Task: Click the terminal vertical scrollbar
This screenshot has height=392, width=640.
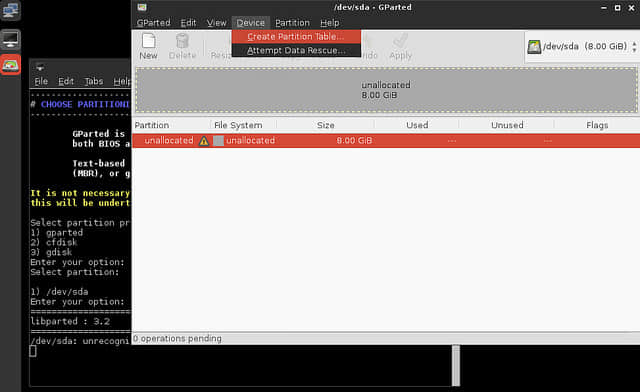Action: coord(456,365)
